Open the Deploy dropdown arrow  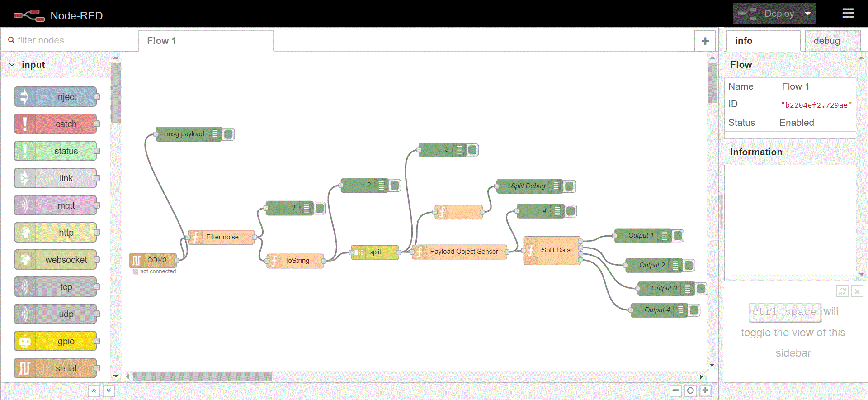click(807, 14)
